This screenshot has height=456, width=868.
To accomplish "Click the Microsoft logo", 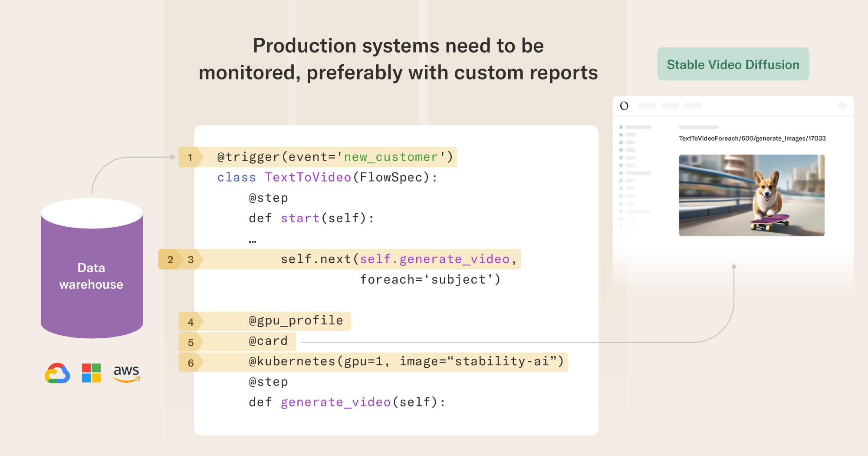I will [x=91, y=373].
